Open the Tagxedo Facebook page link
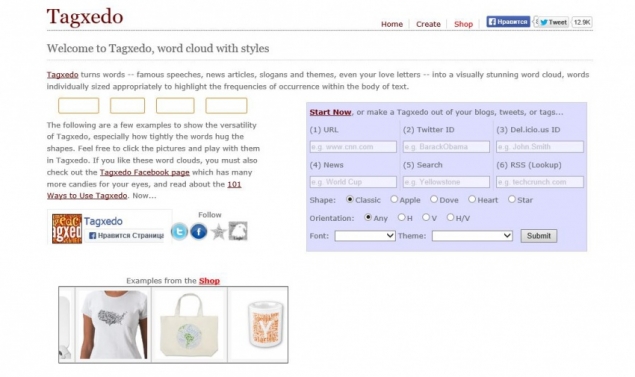 145,172
